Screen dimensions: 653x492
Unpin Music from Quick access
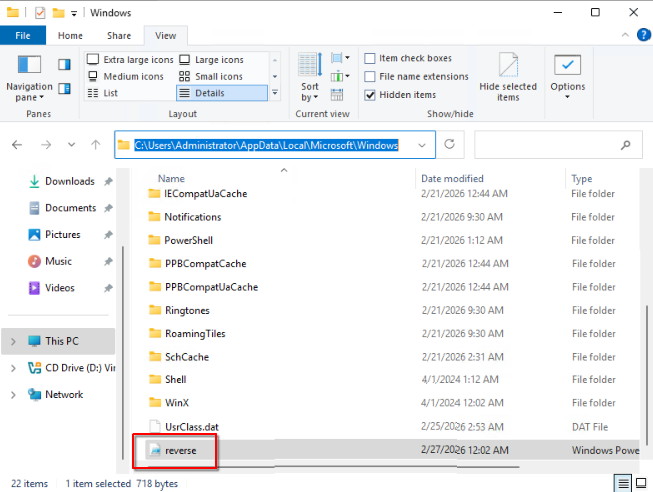(108, 261)
